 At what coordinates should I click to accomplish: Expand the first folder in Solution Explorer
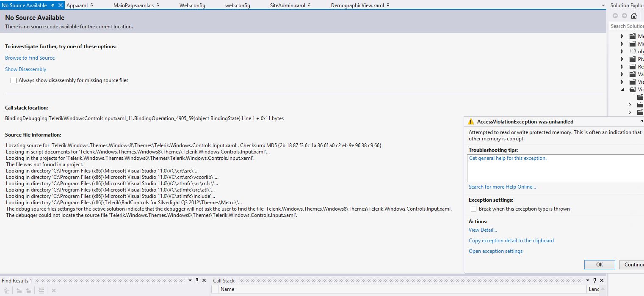click(622, 36)
